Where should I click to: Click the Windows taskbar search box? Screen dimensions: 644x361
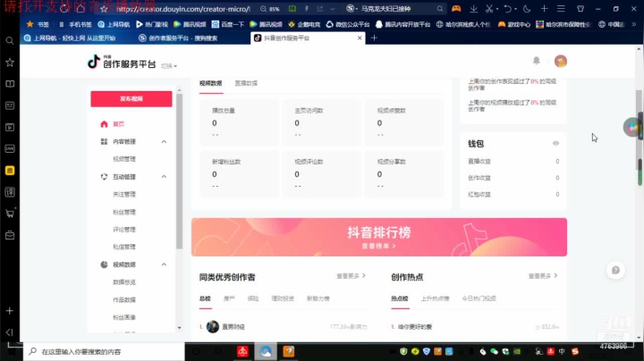104,351
